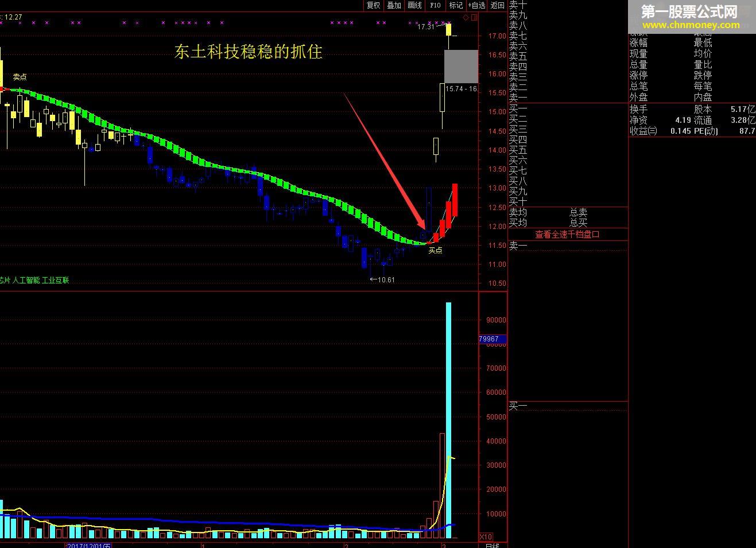Click the 15.74 gap price label
The width and height of the screenshot is (756, 548).
click(462, 88)
